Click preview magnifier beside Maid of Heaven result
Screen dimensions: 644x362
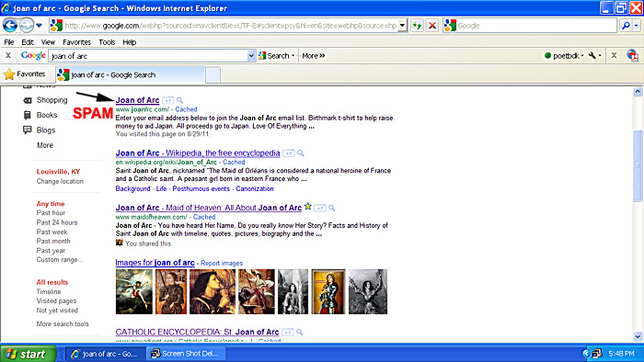tap(332, 209)
